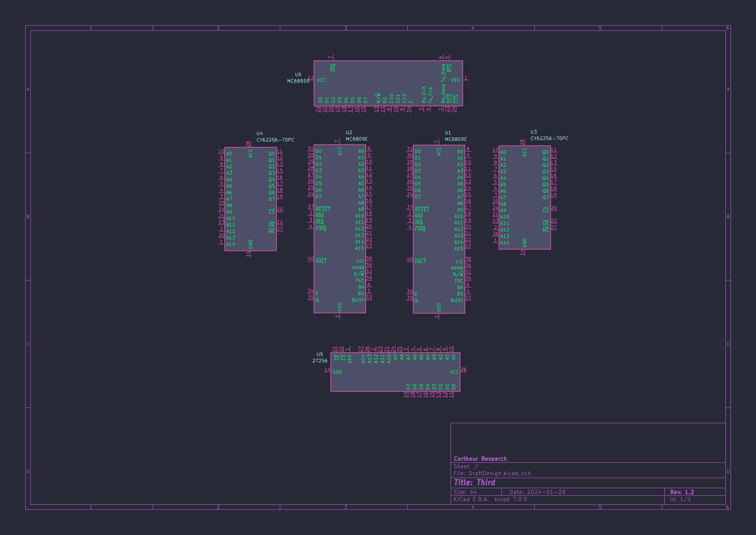
Task: Select the TSC pin label on U1
Action: 459,281
